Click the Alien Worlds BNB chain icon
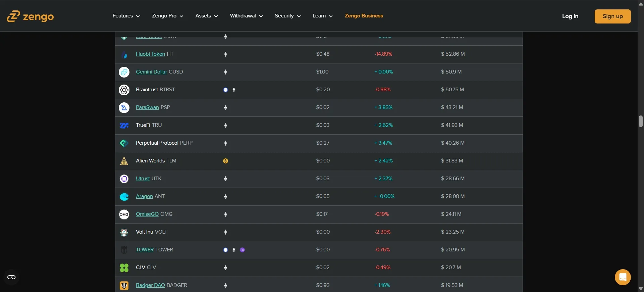This screenshot has width=644, height=292. click(x=225, y=161)
